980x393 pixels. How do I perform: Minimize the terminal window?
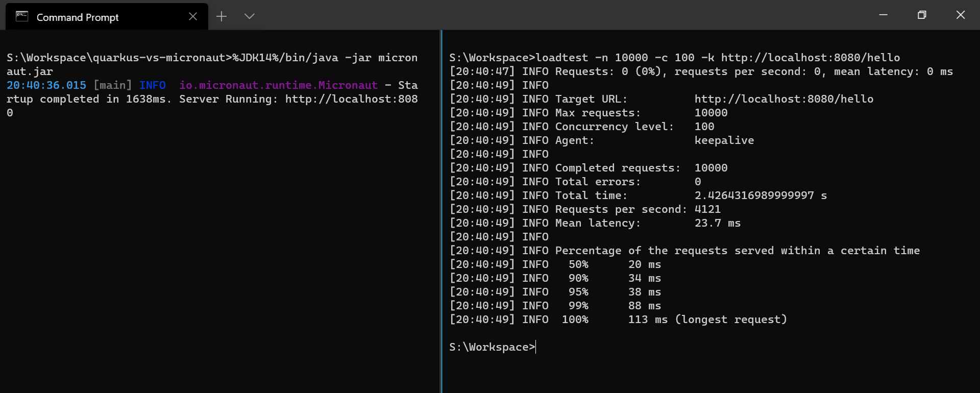[883, 15]
